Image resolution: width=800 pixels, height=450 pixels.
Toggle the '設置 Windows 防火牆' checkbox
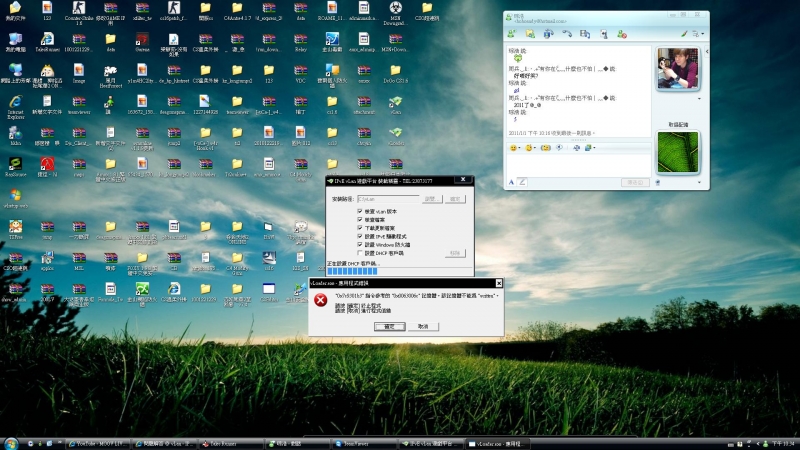(x=360, y=244)
